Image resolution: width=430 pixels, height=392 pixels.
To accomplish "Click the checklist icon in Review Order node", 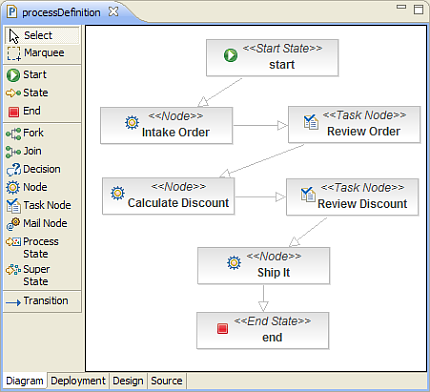I will pos(311,122).
